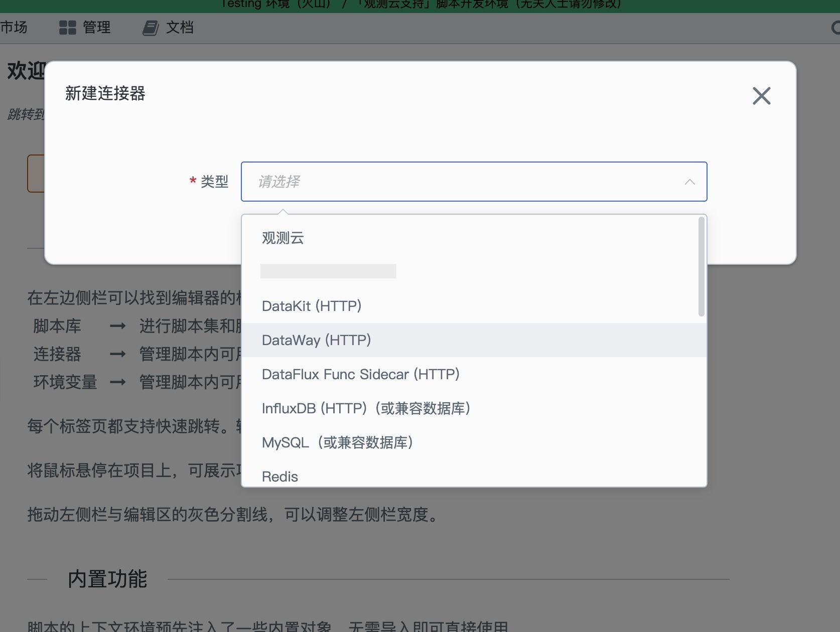Select 观测云 from the type list
Image resolution: width=840 pixels, height=632 pixels.
coord(474,238)
